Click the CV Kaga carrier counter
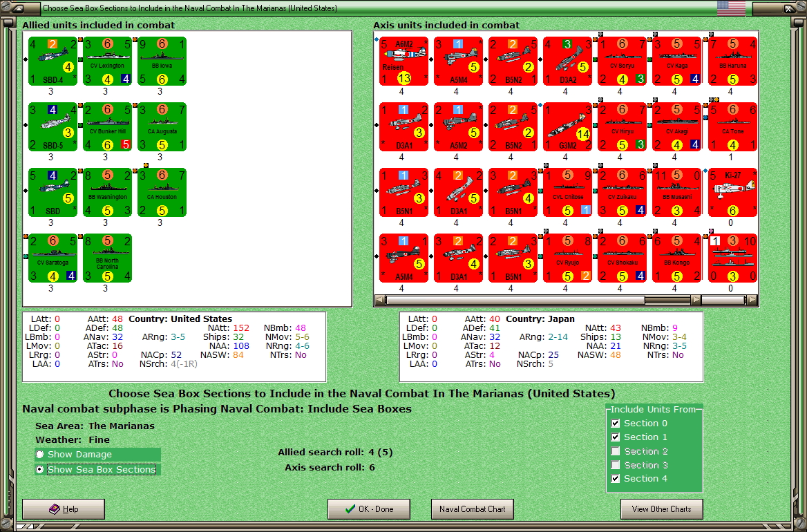Screen dimensions: 807x532 coord(677,61)
